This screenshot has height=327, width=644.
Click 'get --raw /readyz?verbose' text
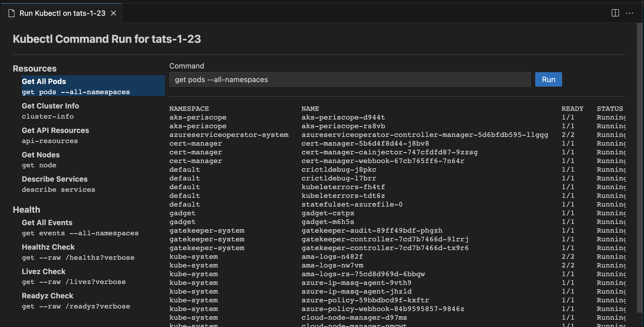pos(76,306)
